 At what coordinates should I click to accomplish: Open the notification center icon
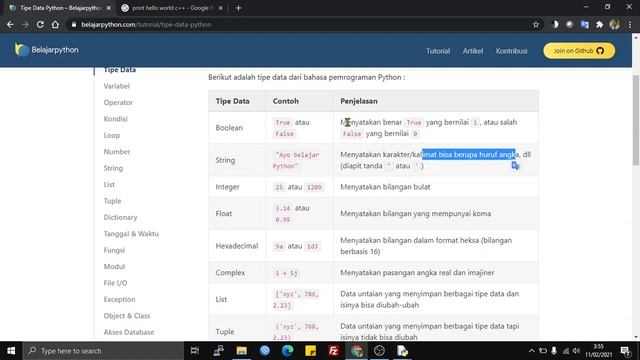tap(625, 351)
